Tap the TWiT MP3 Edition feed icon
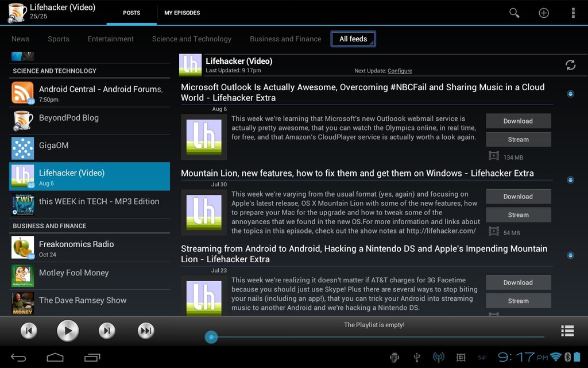 [22, 205]
